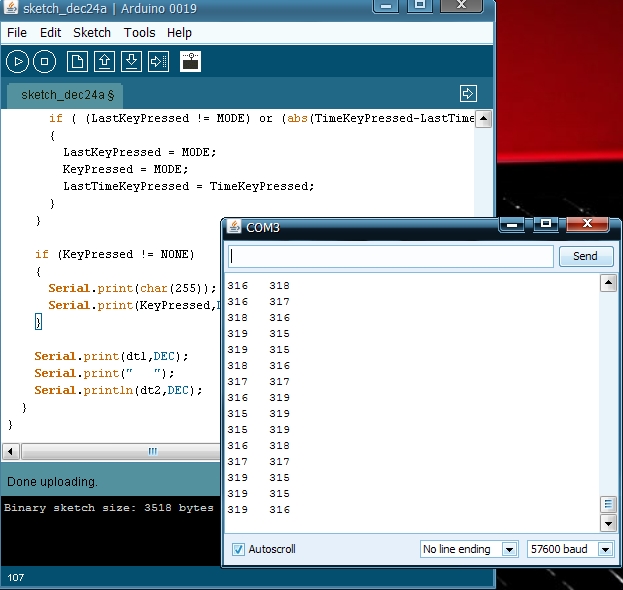The width and height of the screenshot is (623, 590).
Task: Click the Verify (play) toolbar icon
Action: click(x=17, y=62)
